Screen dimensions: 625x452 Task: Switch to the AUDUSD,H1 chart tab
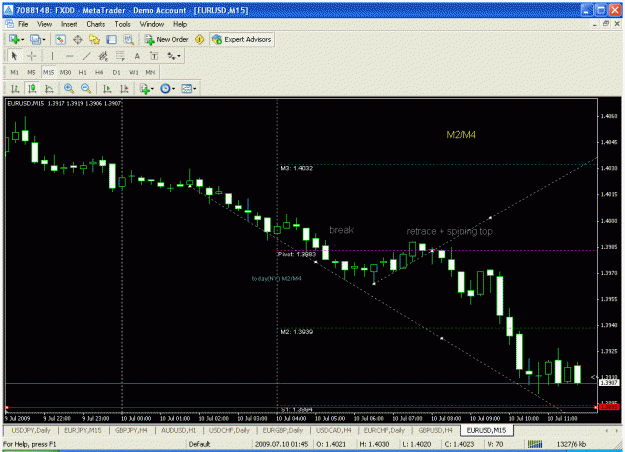pyautogui.click(x=179, y=430)
